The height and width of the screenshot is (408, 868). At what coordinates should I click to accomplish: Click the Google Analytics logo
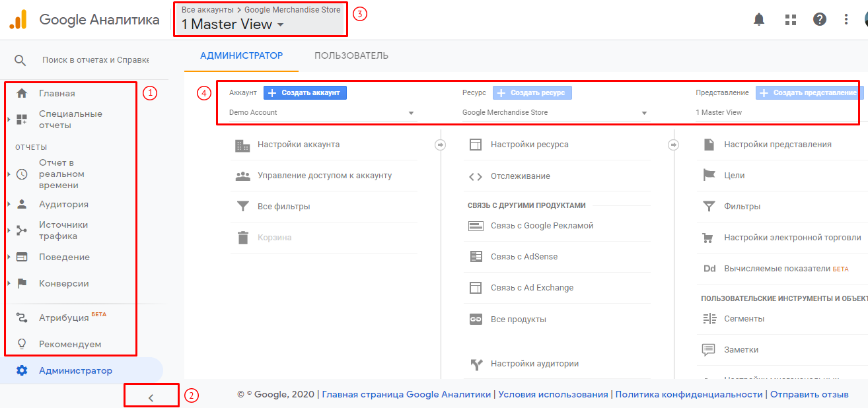18,20
